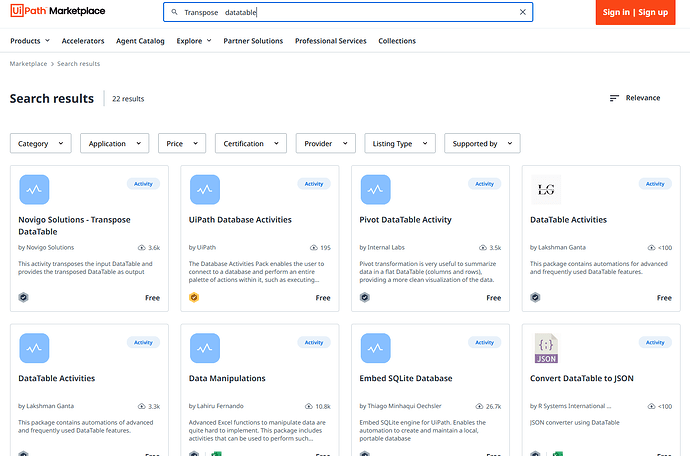Image resolution: width=690 pixels, height=456 pixels.
Task: Open Pivot DataTable Activity listing title
Action: click(405, 220)
